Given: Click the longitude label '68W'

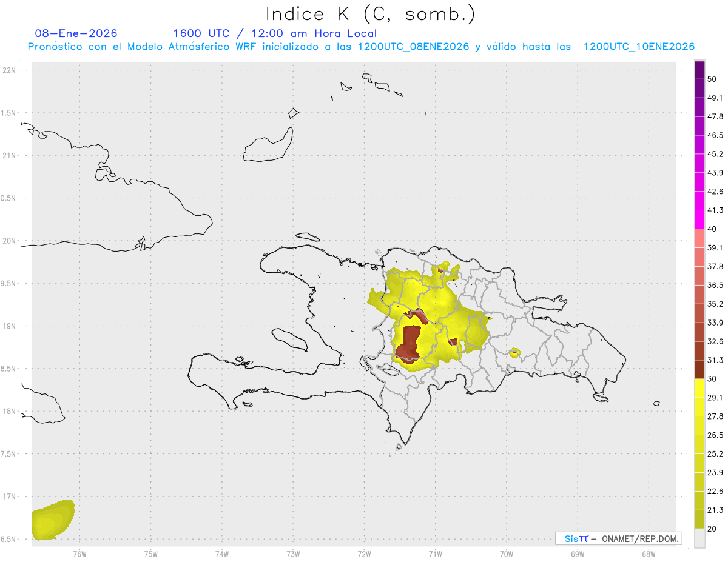Looking at the screenshot, I should point(649,553).
